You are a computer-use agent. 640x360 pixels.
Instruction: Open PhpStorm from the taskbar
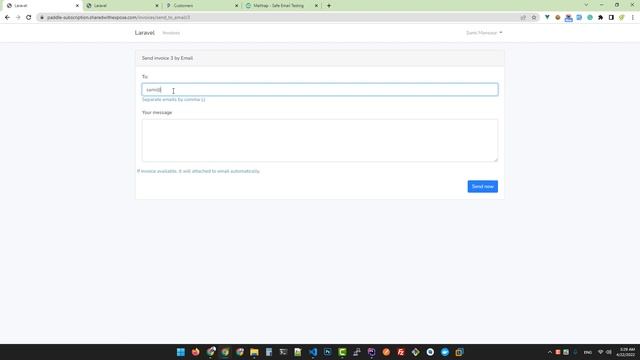pyautogui.click(x=371, y=352)
